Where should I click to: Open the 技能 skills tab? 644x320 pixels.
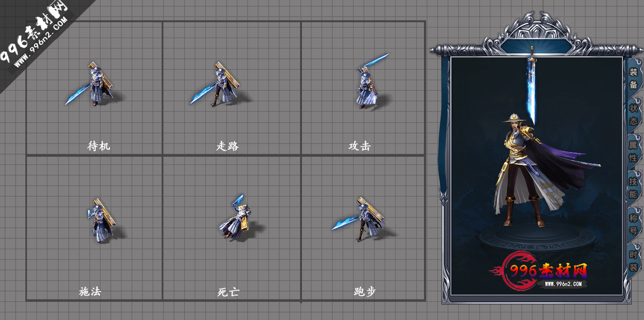click(633, 188)
